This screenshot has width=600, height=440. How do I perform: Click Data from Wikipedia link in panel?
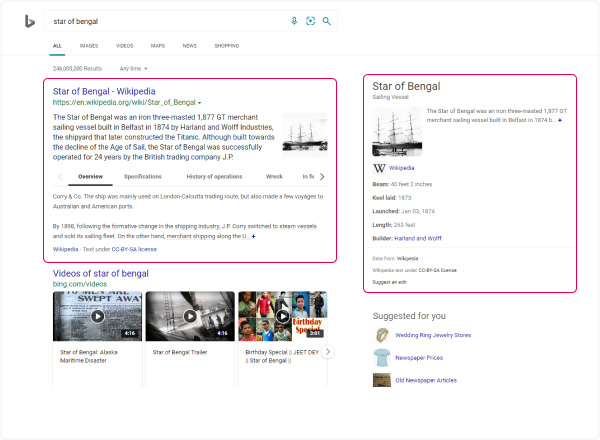pyautogui.click(x=407, y=258)
